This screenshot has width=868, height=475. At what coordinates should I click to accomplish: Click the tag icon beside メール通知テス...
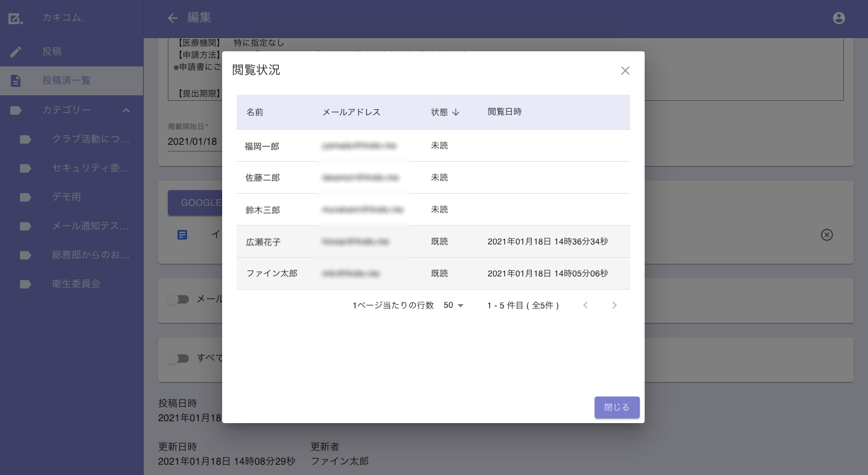coord(25,226)
